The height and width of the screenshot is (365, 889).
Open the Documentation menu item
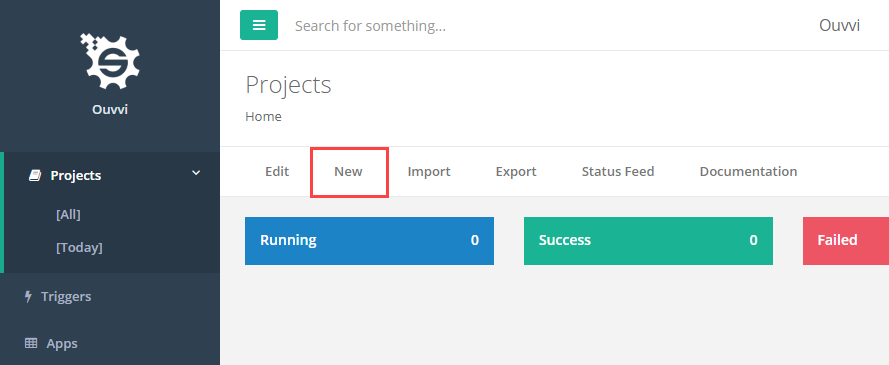tap(748, 171)
